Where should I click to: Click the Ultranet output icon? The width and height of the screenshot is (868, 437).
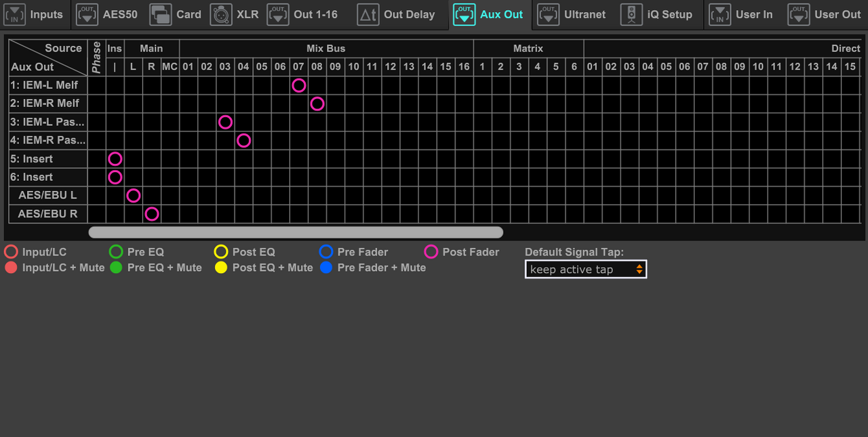[x=548, y=14]
